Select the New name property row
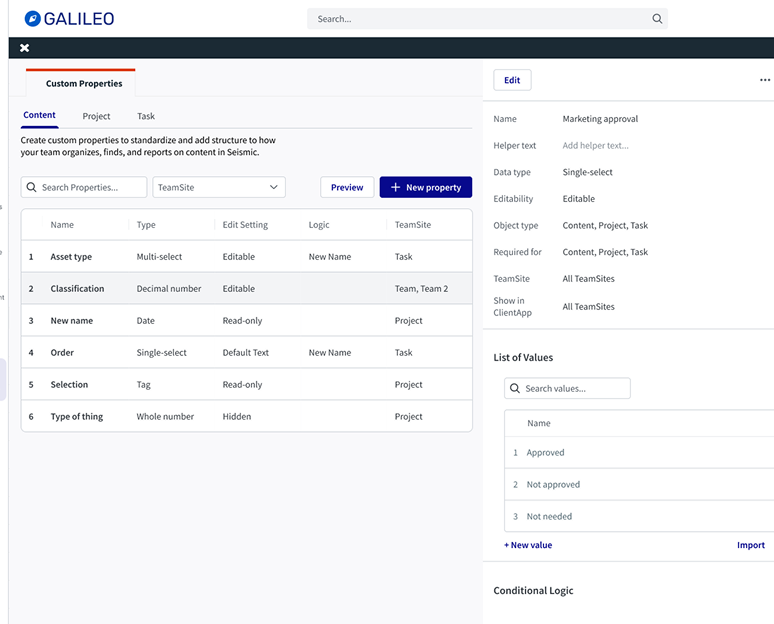 pyautogui.click(x=247, y=320)
